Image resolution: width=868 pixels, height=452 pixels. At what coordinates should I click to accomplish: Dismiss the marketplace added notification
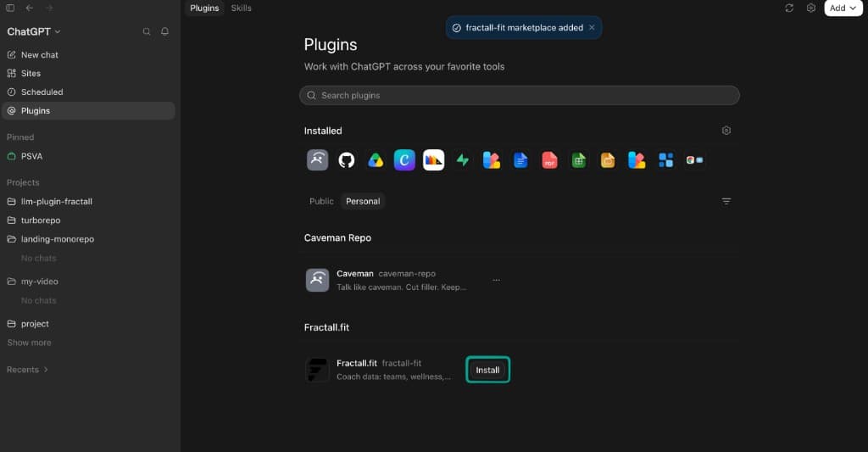pyautogui.click(x=592, y=27)
